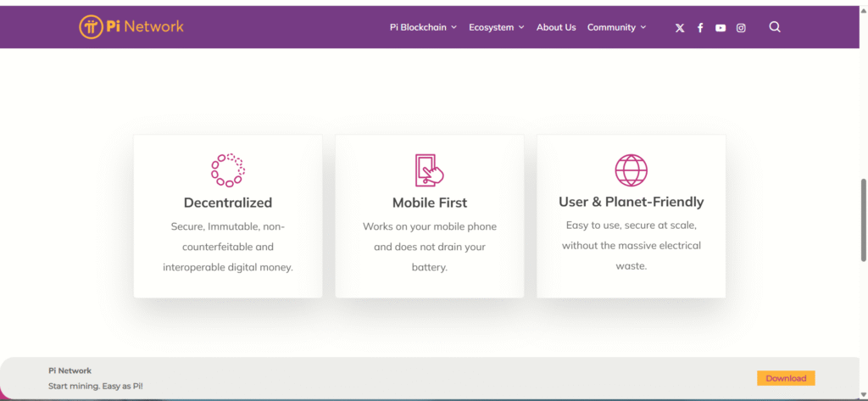Open the YouTube social icon
The width and height of the screenshot is (868, 401).
coord(721,28)
